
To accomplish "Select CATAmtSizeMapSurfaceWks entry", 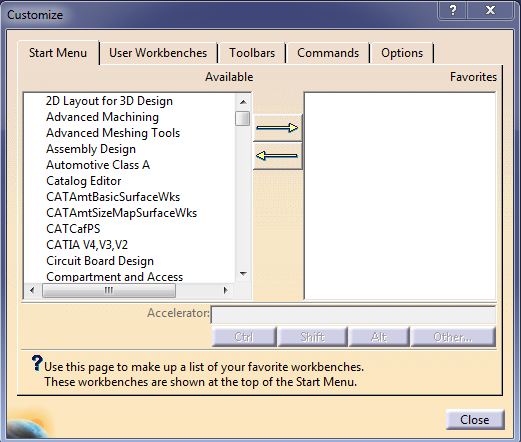I will [x=121, y=213].
